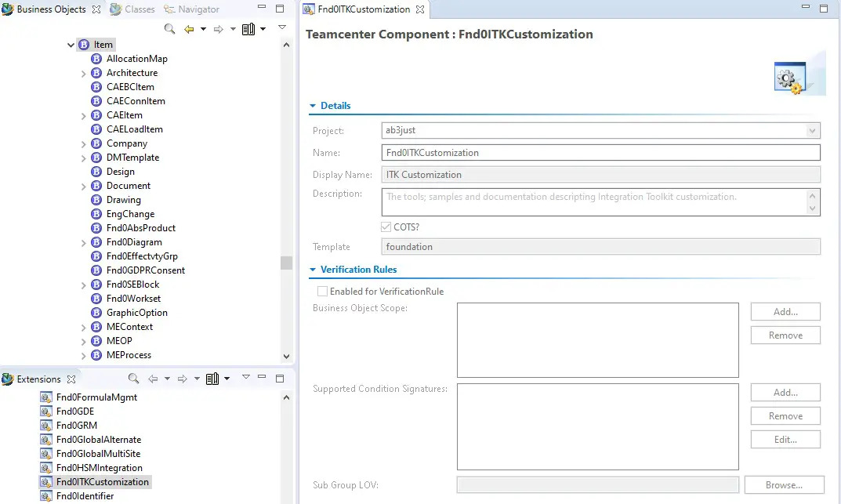Image resolution: width=841 pixels, height=504 pixels.
Task: Click the up arrow of Extensions list scrollbar
Action: pos(286,397)
